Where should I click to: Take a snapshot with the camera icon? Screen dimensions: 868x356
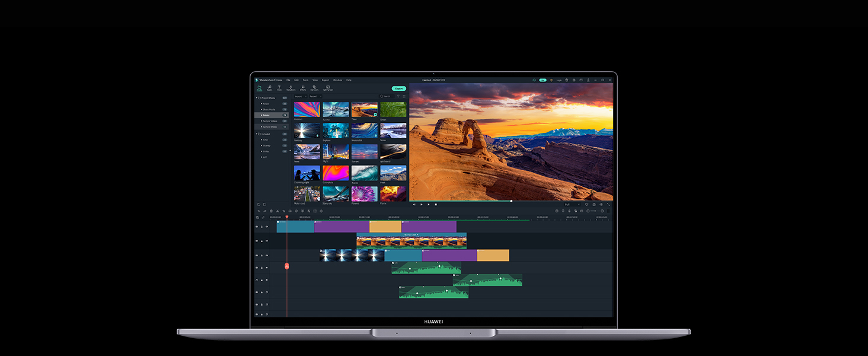594,204
